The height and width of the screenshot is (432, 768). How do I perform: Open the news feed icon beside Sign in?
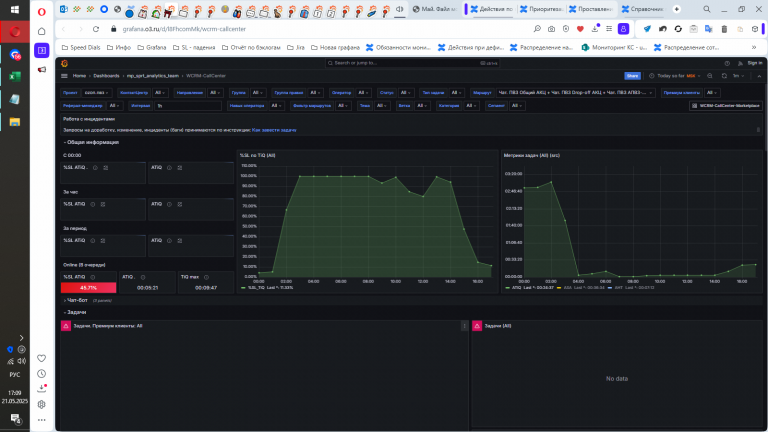pos(740,63)
